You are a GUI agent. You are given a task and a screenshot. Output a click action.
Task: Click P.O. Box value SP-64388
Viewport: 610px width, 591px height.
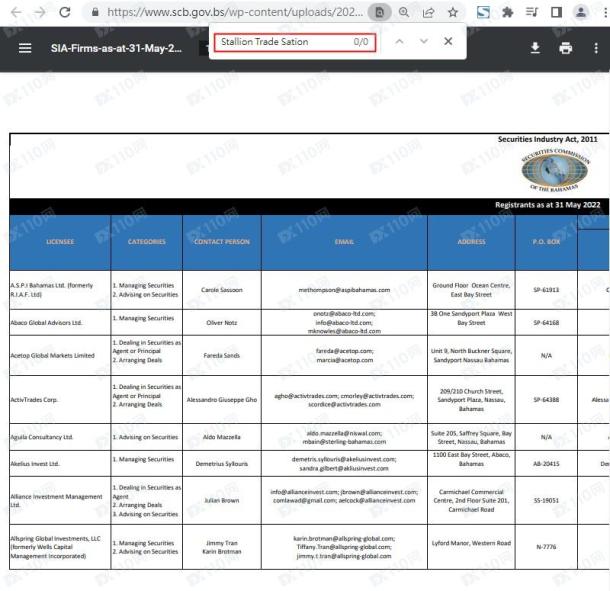pos(546,400)
